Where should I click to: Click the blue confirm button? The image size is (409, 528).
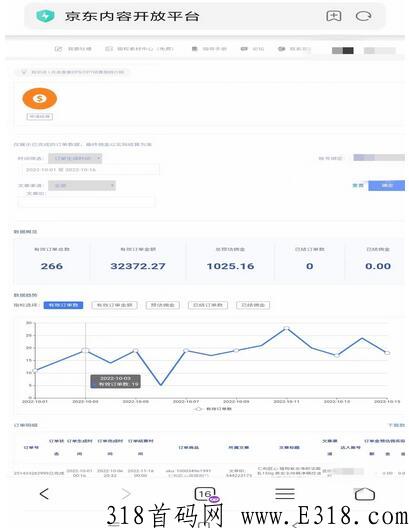click(386, 186)
